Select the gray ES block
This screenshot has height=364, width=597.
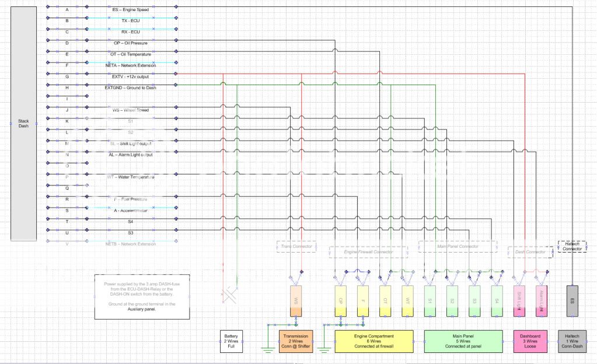pyautogui.click(x=572, y=301)
